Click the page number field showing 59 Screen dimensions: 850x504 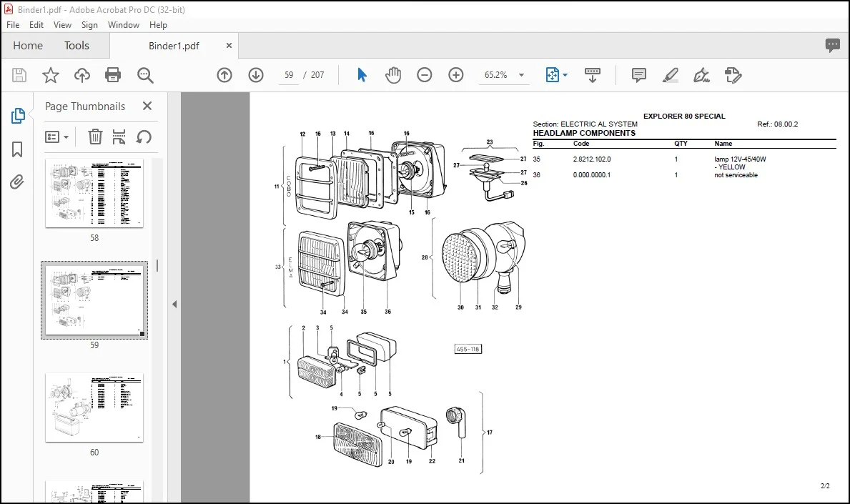[x=289, y=75]
